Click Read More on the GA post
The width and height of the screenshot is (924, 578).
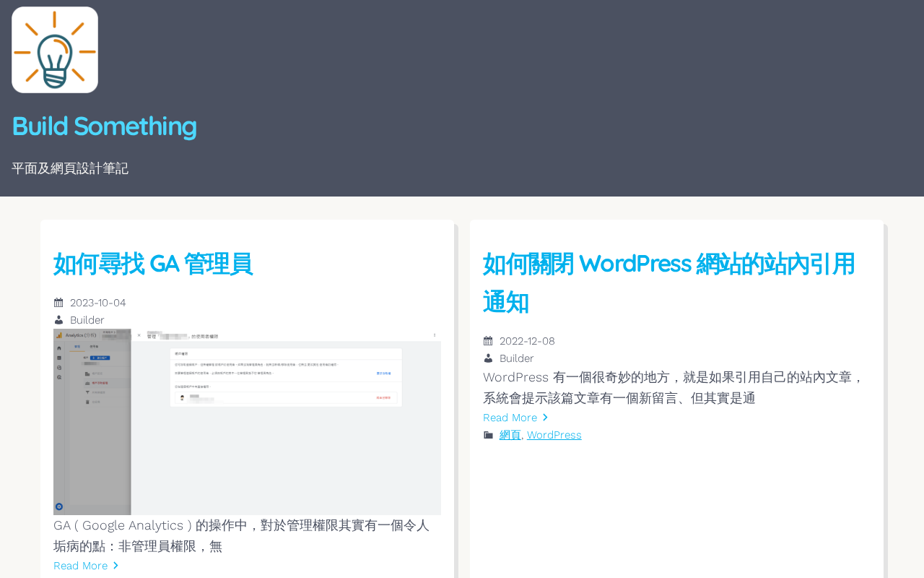80,566
